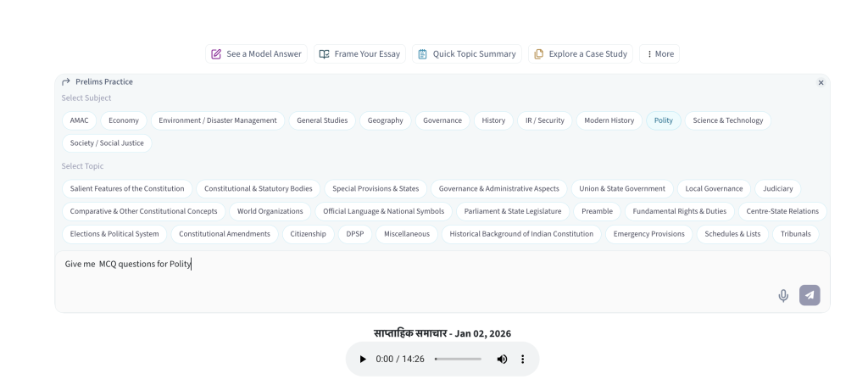Viewport: 868px width, 385px height.
Task: Open the More options menu
Action: click(659, 53)
